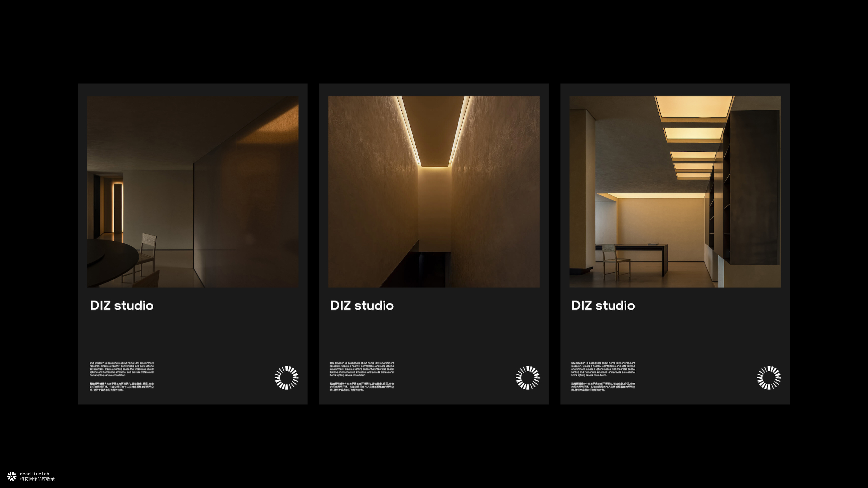Click the Chinese description on left poster
Screen dimensions: 868x488
[122, 387]
